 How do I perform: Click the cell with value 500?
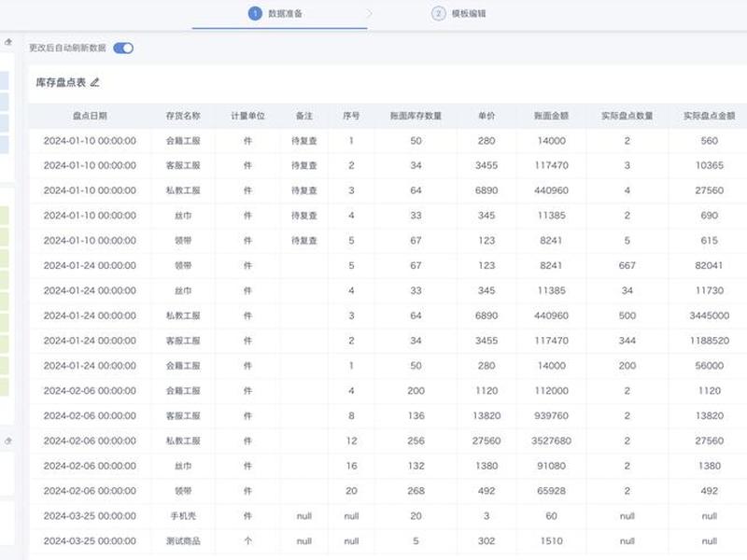tap(627, 315)
